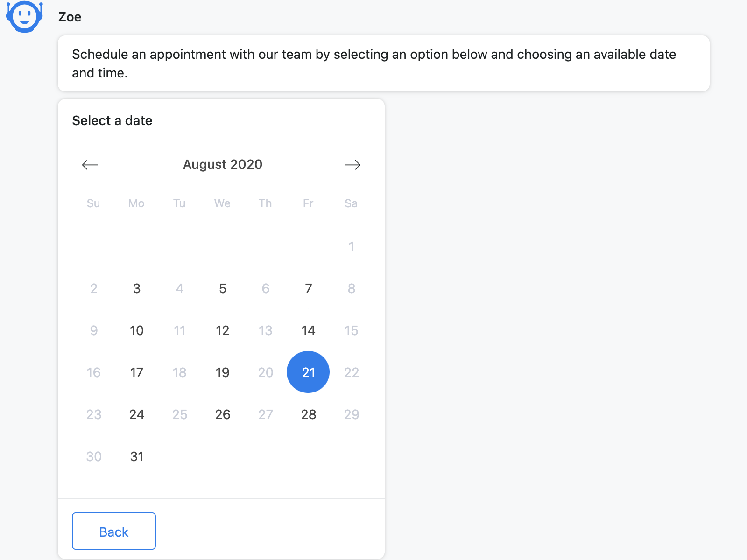Select August 5 on the calendar

coord(223,288)
